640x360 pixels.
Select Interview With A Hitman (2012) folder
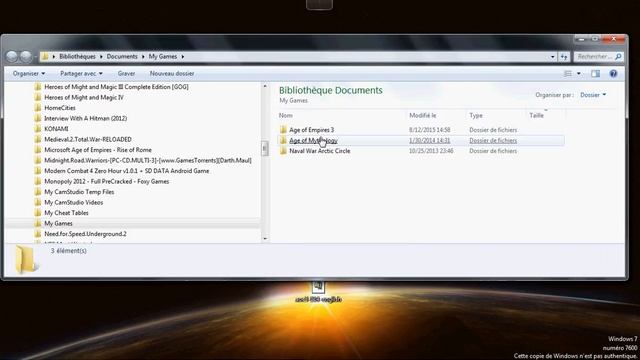pos(85,118)
